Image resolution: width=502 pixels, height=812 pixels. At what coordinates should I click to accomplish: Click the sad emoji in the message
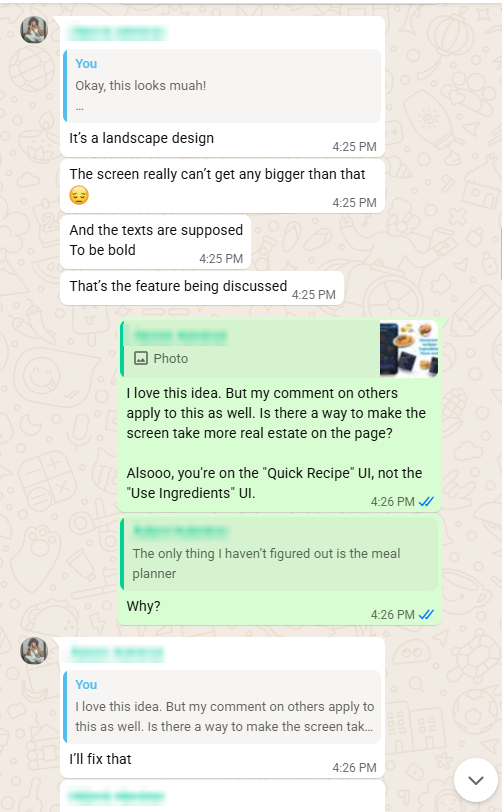79,195
